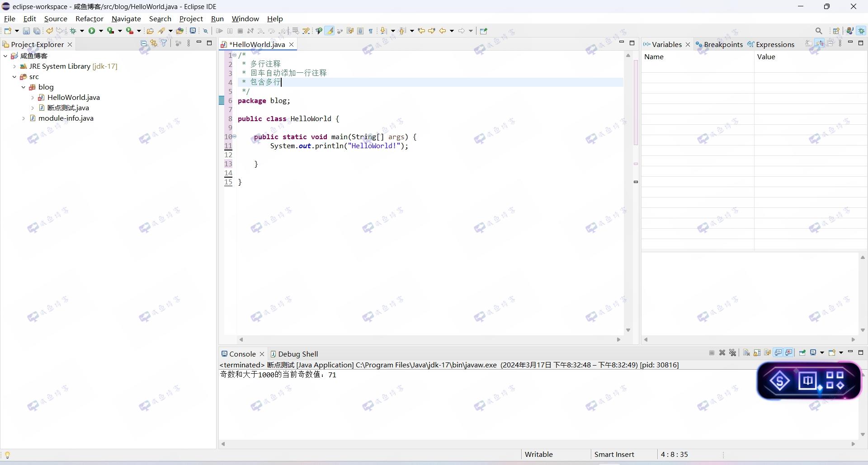Toggle Show Console on Standard Out change

coord(778,352)
